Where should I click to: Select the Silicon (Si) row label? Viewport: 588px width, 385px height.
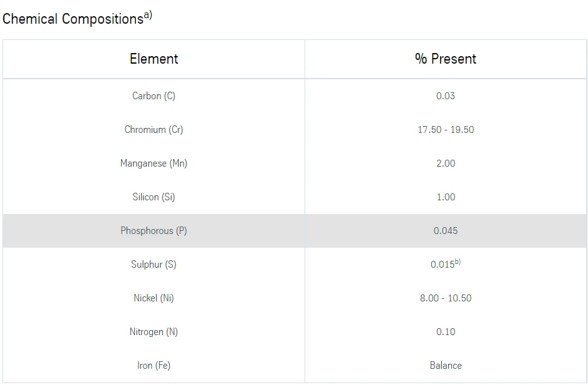pyautogui.click(x=154, y=197)
